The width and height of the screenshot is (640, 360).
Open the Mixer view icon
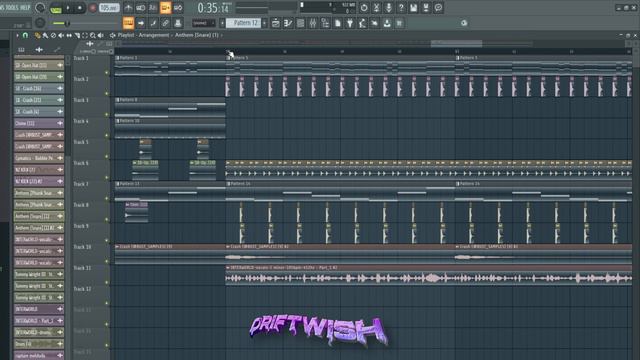pos(313,23)
